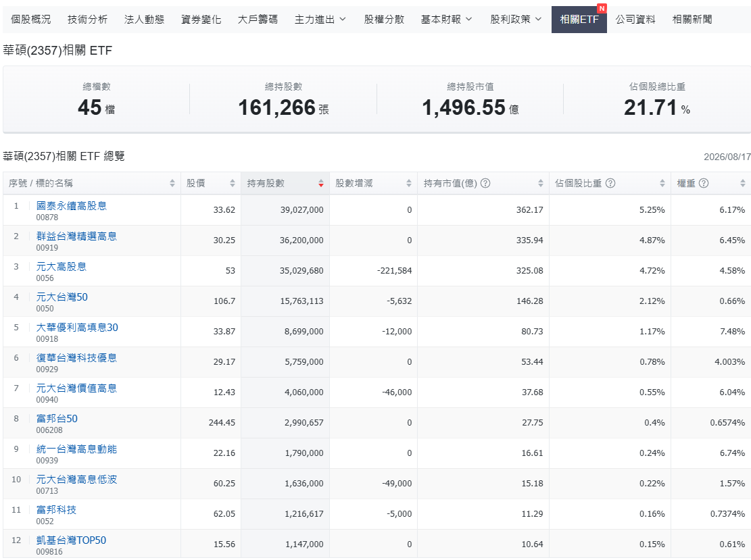Sort table by 股價 column arrows
This screenshot has height=560, width=751.
coord(233,183)
